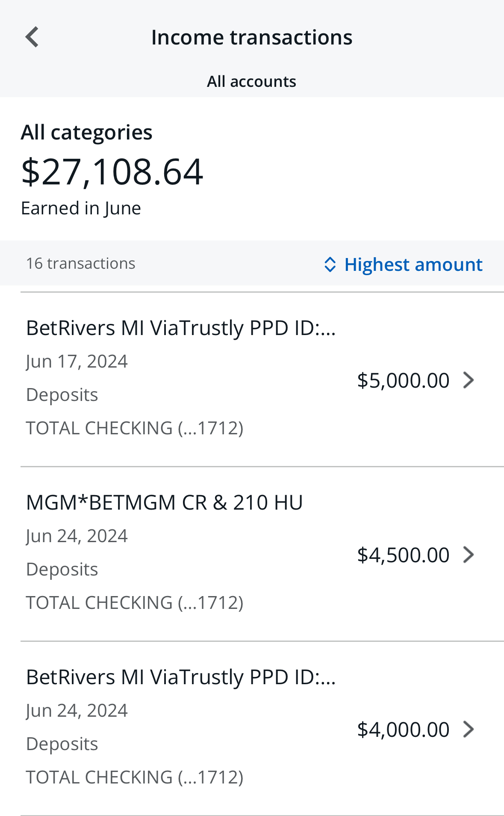Click chevron beside $4,000.00 amount
This screenshot has height=816, width=504.
[x=469, y=729]
